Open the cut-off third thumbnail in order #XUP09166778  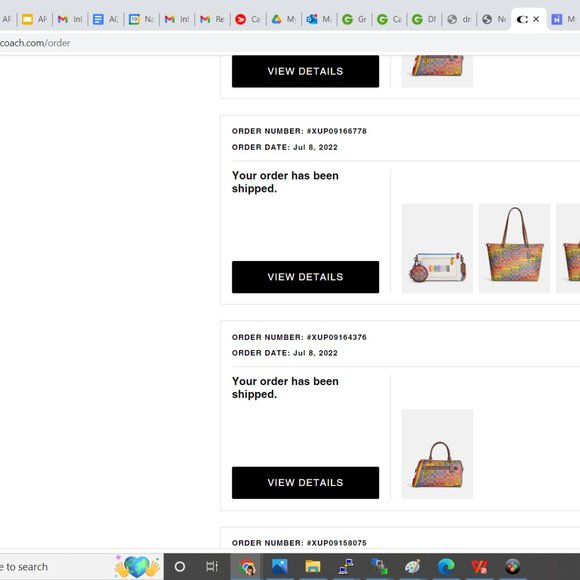568,248
